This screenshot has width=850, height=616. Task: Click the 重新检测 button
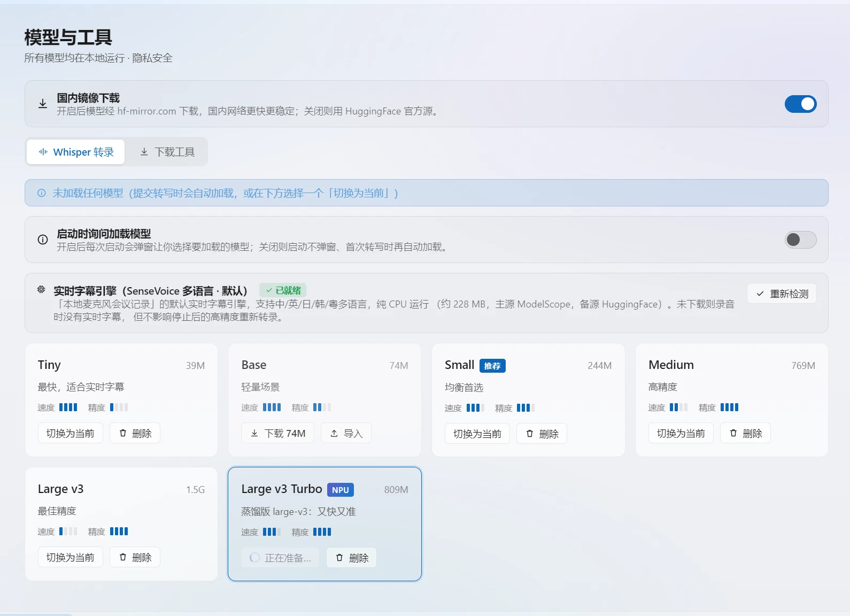point(781,294)
